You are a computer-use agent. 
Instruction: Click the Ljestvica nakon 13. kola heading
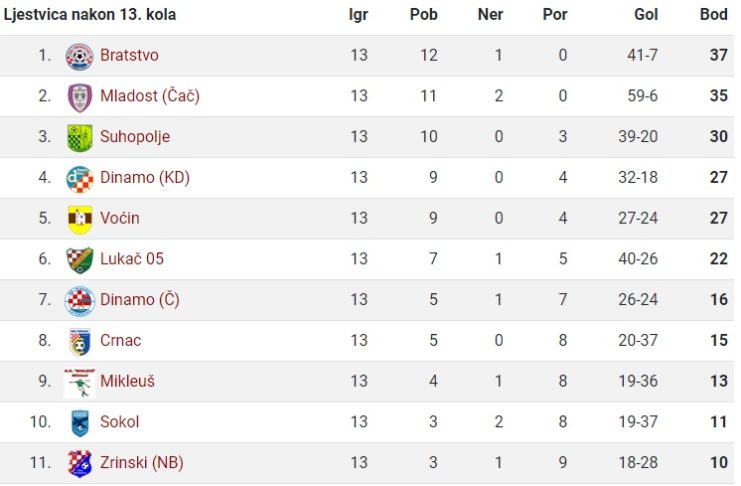coord(89,15)
